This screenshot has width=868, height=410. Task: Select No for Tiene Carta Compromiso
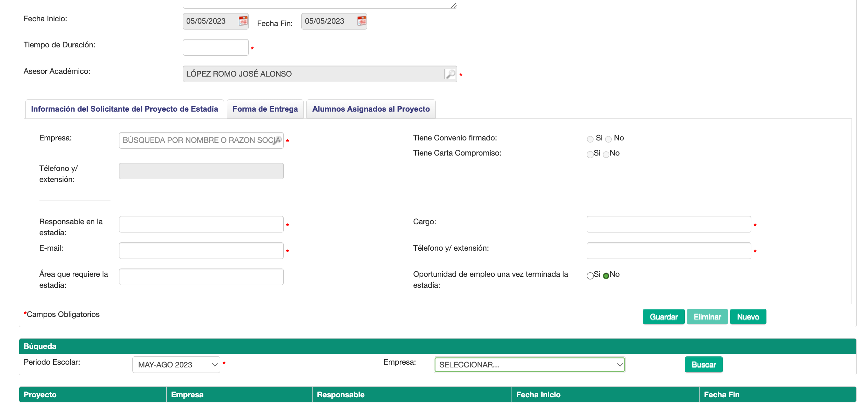click(606, 154)
